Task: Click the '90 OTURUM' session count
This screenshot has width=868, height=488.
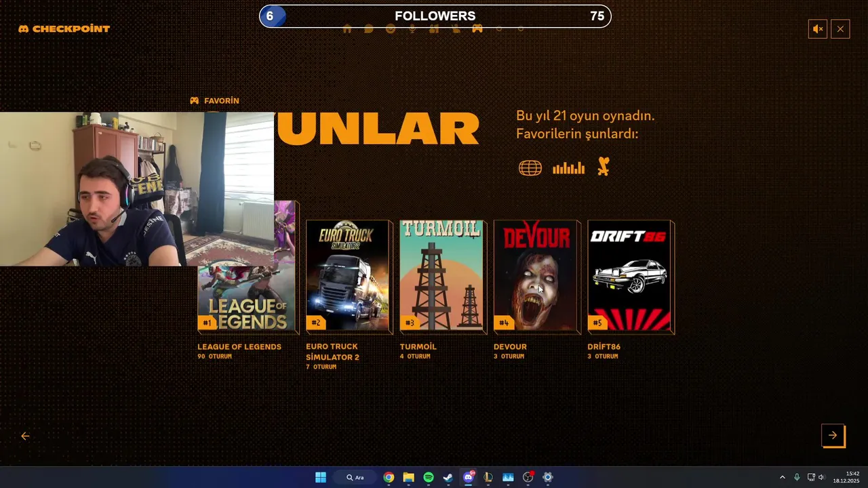Action: [x=214, y=357]
